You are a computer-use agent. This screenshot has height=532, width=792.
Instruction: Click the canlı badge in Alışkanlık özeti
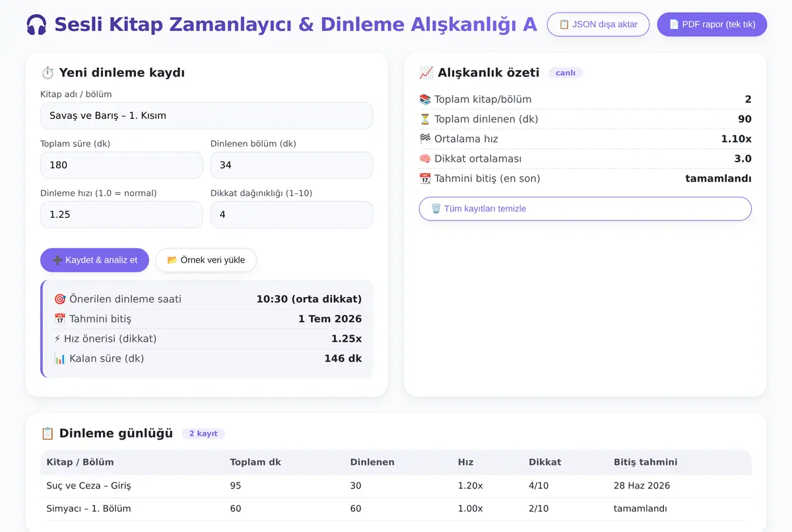tap(566, 73)
